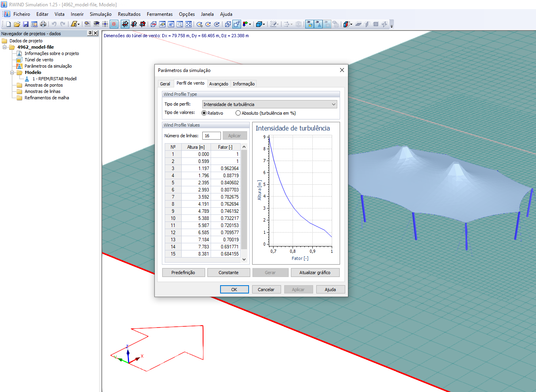The image size is (536, 392).
Task: Click the Fator [-] column header
Action: point(225,147)
